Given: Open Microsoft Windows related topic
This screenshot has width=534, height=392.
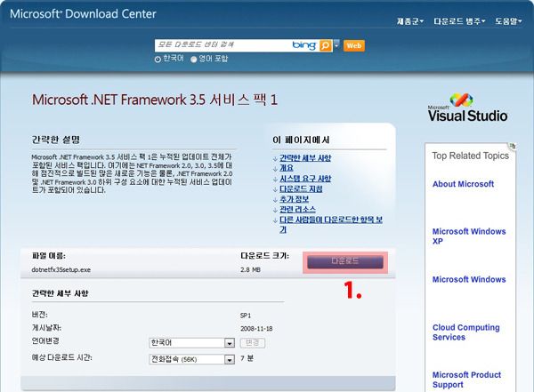Looking at the screenshot, I should pyautogui.click(x=469, y=279).
